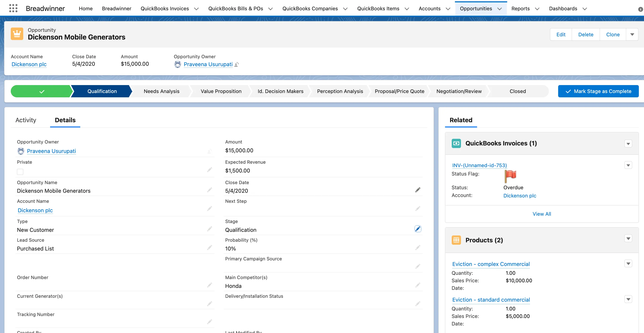
Task: Open the Related tab
Action: point(461,120)
